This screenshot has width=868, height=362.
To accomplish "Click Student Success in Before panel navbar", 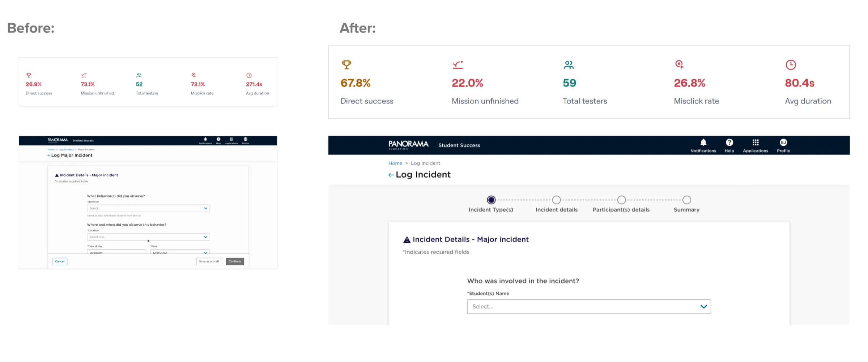I will point(83,141).
